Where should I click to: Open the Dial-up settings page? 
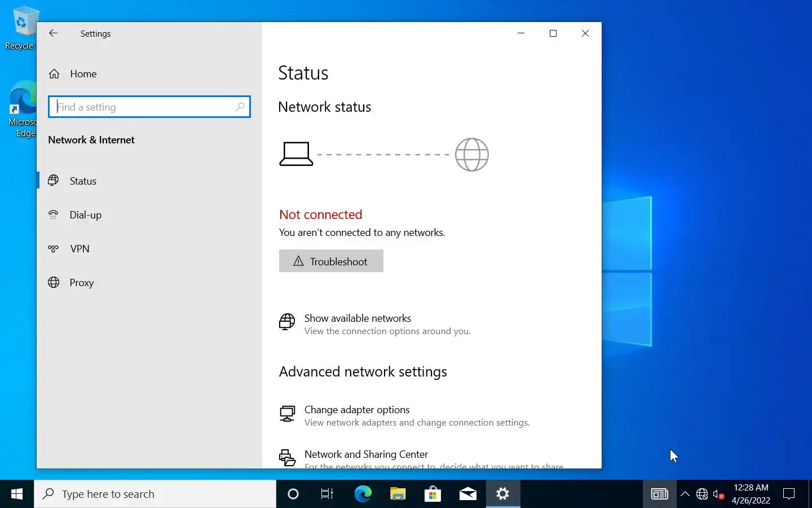coord(149,215)
